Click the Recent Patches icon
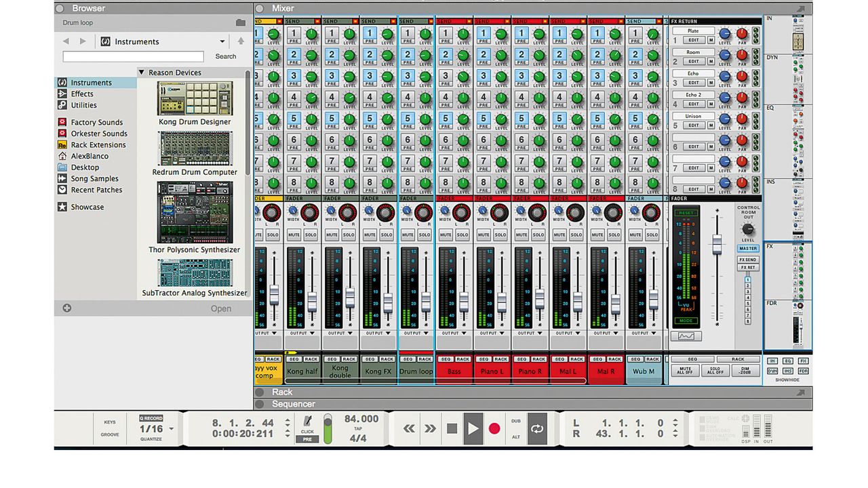The height and width of the screenshot is (488, 868). 62,190
